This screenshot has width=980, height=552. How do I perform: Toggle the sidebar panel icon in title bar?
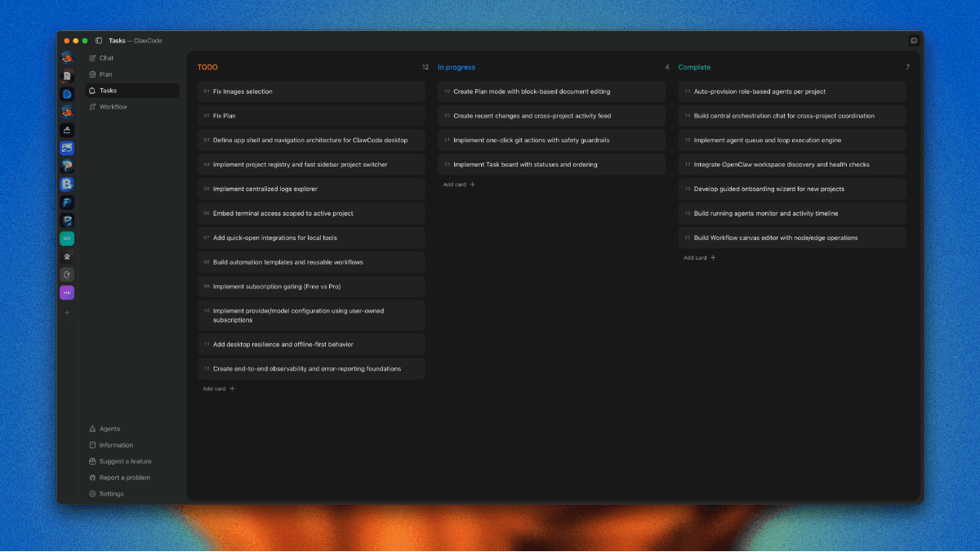99,41
